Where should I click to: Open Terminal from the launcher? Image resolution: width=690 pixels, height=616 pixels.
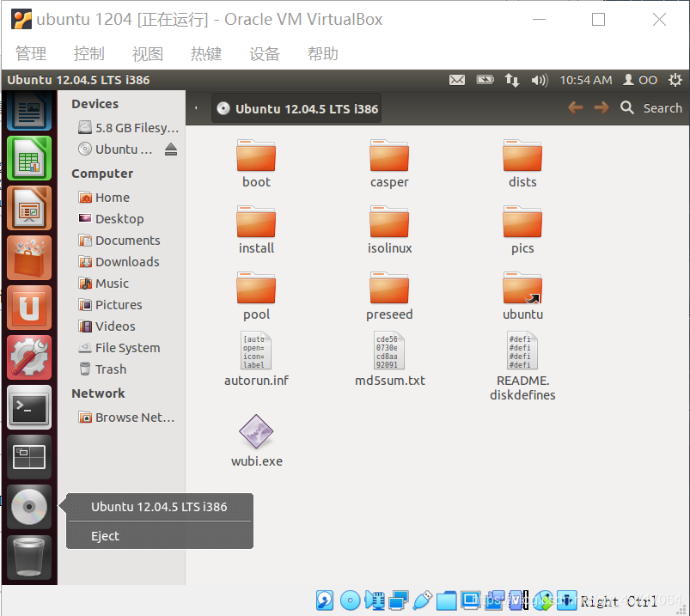click(29, 407)
